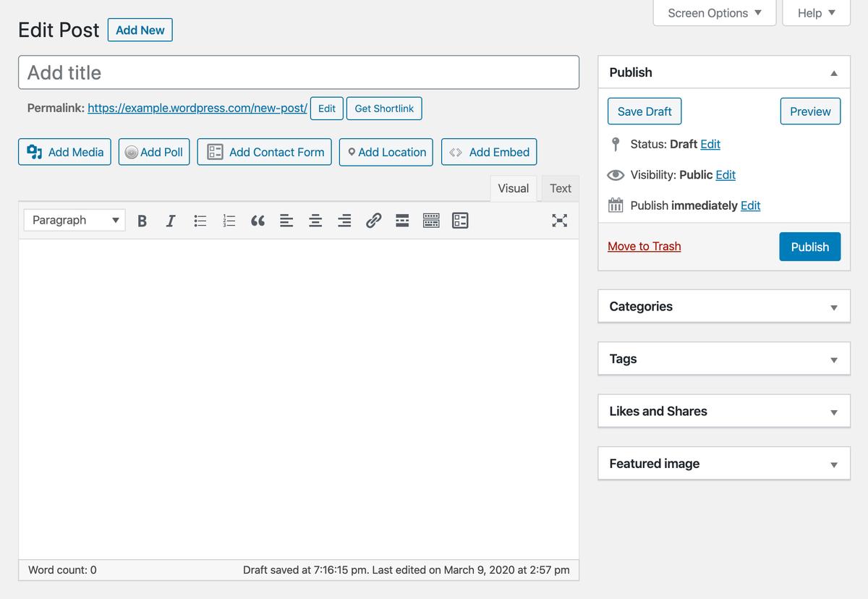Switch to the Text editor tab
Image resolution: width=868 pixels, height=599 pixels.
coord(560,188)
